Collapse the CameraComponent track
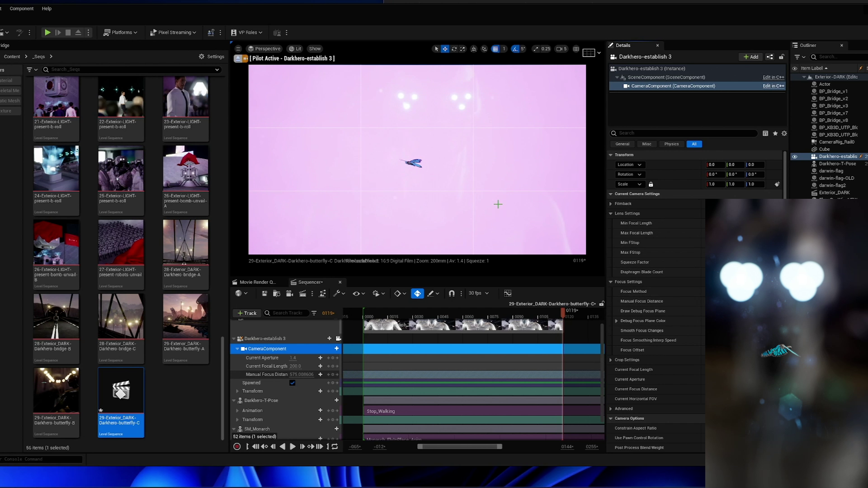The width and height of the screenshot is (868, 488). (x=237, y=349)
